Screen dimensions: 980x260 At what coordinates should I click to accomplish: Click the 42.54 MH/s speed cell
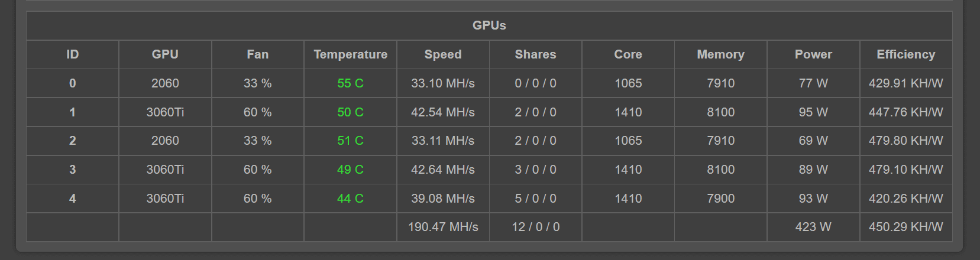pyautogui.click(x=443, y=112)
